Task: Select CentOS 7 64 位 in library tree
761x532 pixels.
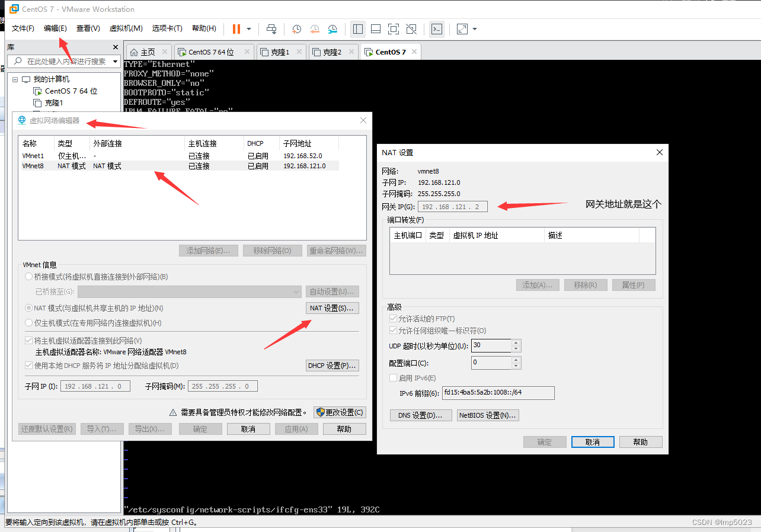Action: [71, 91]
